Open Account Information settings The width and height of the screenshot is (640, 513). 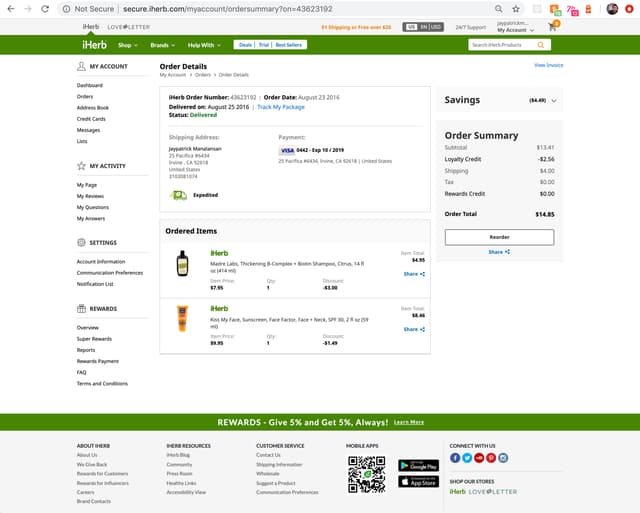coord(101,262)
